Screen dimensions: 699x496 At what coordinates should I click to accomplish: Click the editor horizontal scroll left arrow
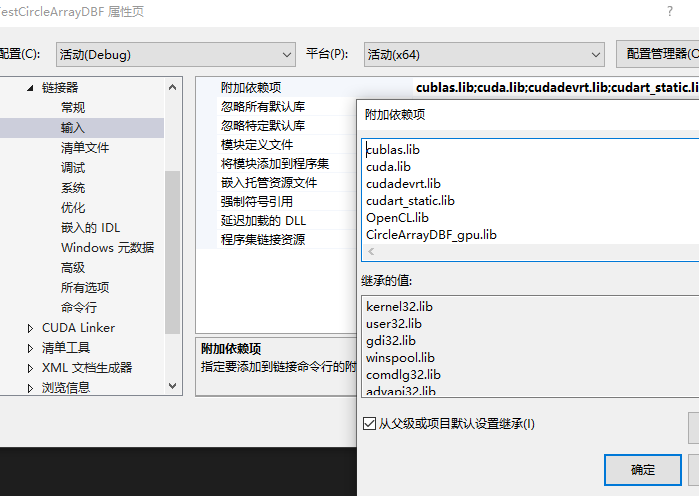point(371,252)
